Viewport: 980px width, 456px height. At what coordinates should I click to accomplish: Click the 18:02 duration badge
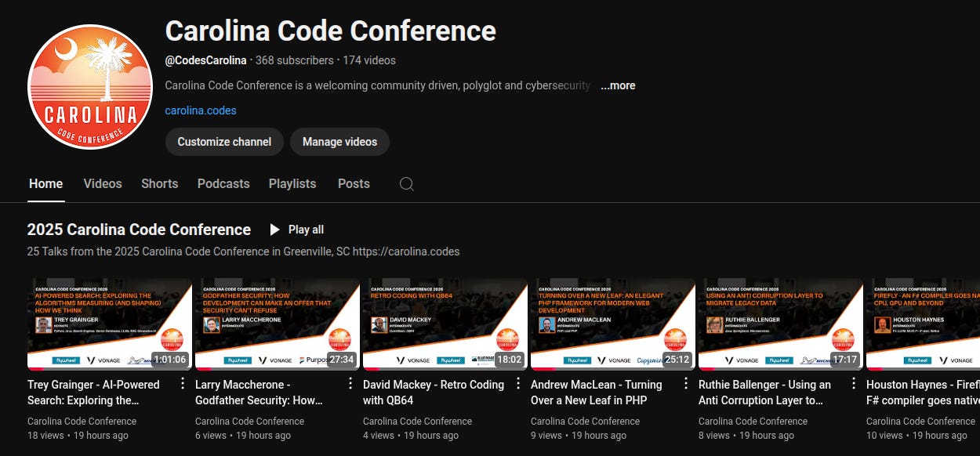click(510, 360)
